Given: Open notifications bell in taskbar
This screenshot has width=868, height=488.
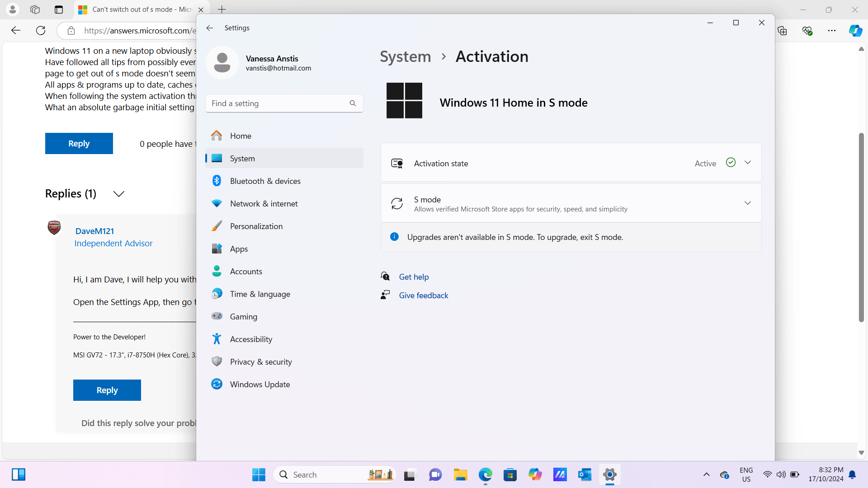Looking at the screenshot, I should (x=852, y=474).
